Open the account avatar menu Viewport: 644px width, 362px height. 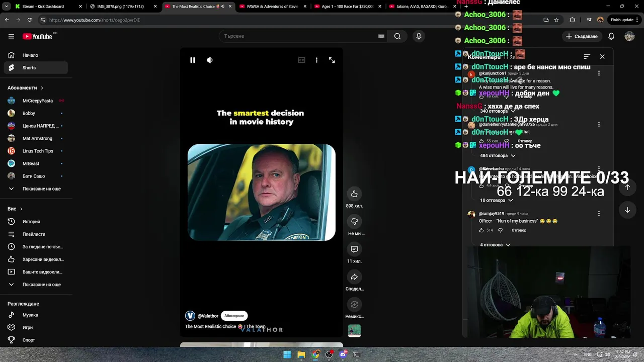tap(629, 36)
